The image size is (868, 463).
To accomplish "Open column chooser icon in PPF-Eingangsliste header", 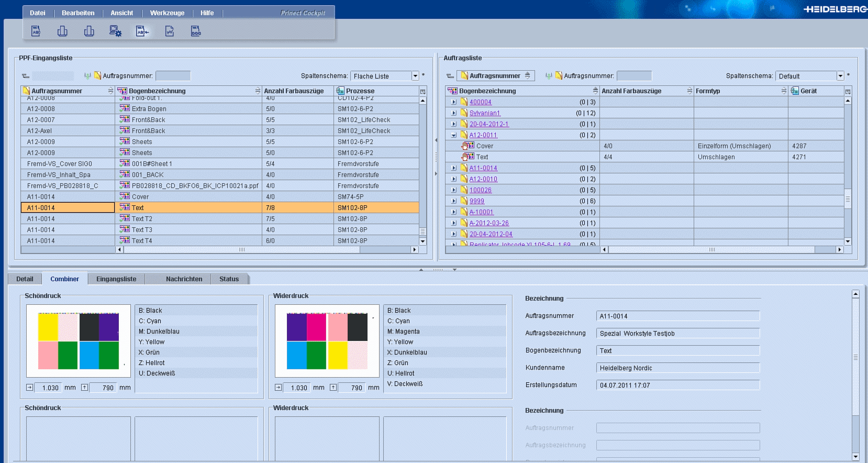I will (x=422, y=91).
